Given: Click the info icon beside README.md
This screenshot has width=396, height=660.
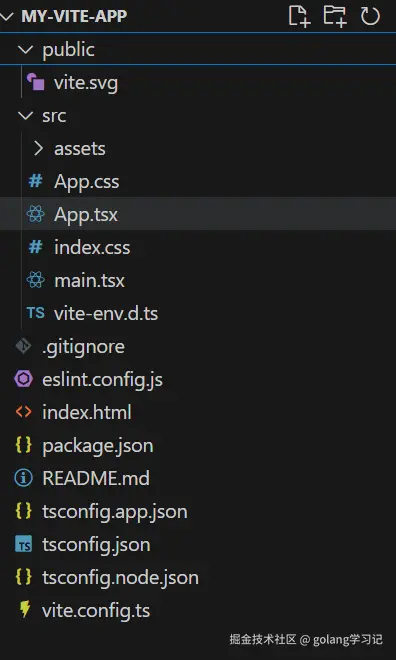Looking at the screenshot, I should click(x=23, y=478).
